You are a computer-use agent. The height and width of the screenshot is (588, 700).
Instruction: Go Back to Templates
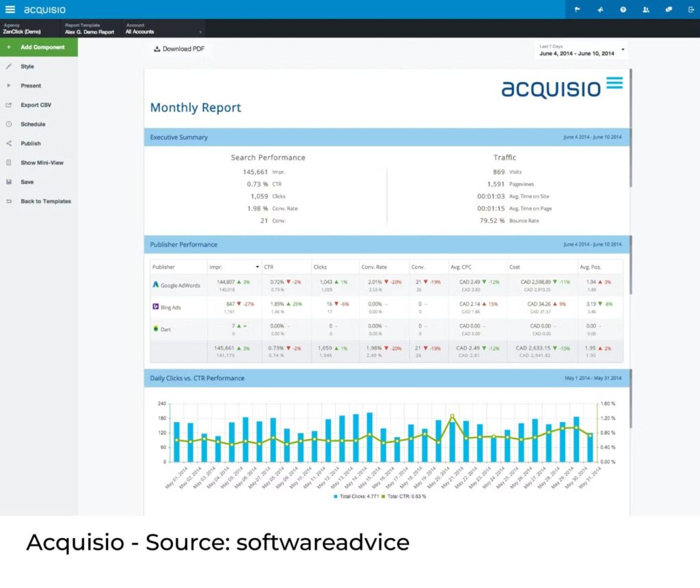(x=46, y=201)
